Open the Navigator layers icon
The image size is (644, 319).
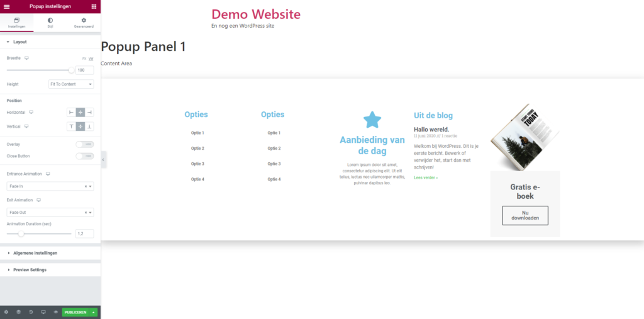coord(18,312)
